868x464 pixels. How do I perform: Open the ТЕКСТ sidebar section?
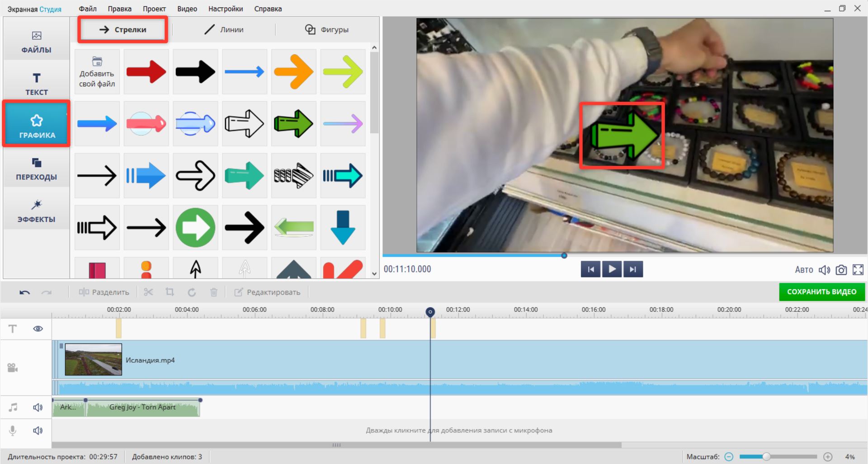pyautogui.click(x=37, y=84)
